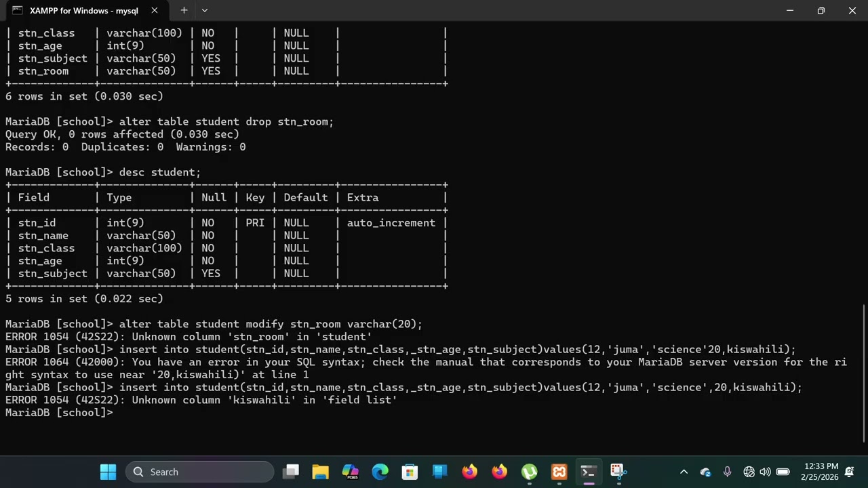The width and height of the screenshot is (868, 488).
Task: Close the XAMPP for Windows mysql tab
Action: coord(155,10)
